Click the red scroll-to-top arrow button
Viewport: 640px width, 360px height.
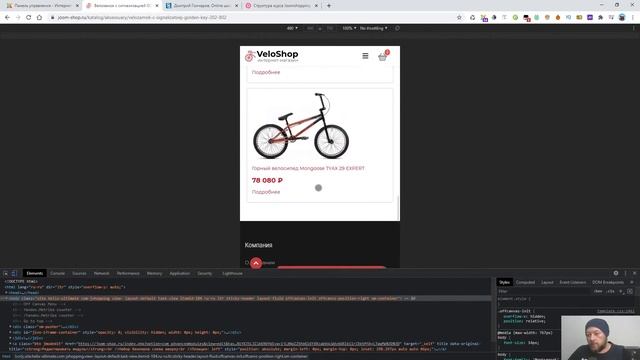click(x=256, y=263)
